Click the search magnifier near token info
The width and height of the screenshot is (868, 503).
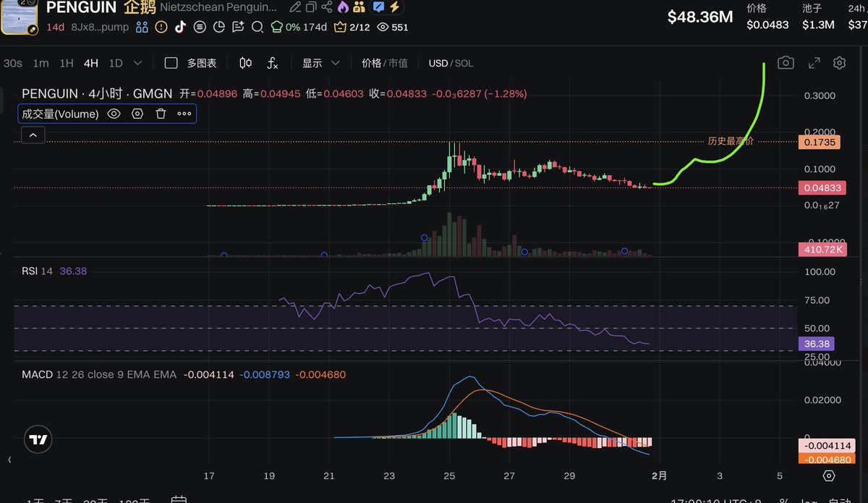click(258, 27)
